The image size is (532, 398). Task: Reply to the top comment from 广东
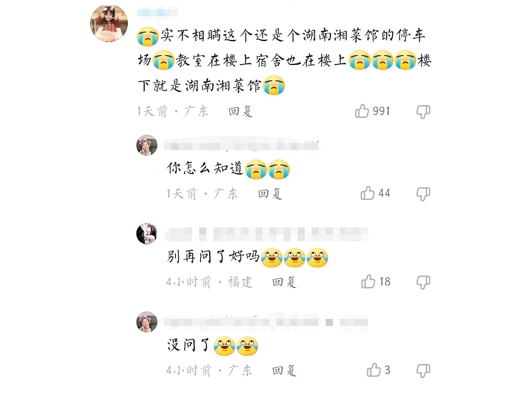pyautogui.click(x=240, y=111)
